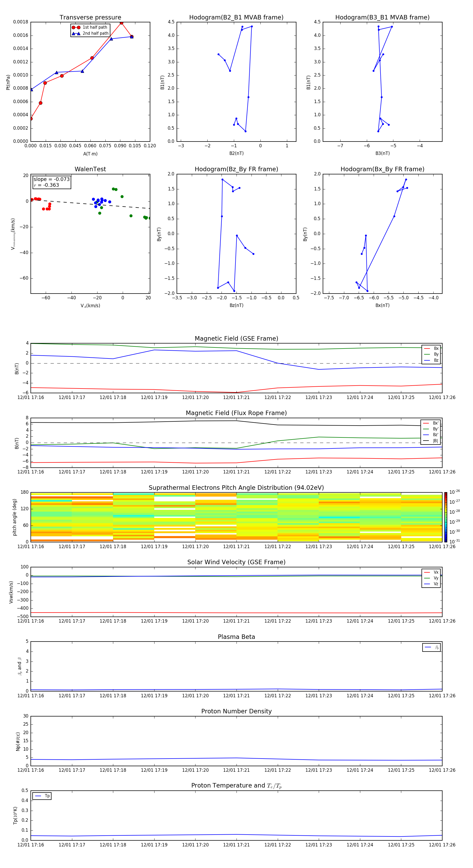This screenshot has height=868, width=473.
Task: Click the 'V_A(km/s)' x-axis label
Action: pyautogui.click(x=90, y=306)
